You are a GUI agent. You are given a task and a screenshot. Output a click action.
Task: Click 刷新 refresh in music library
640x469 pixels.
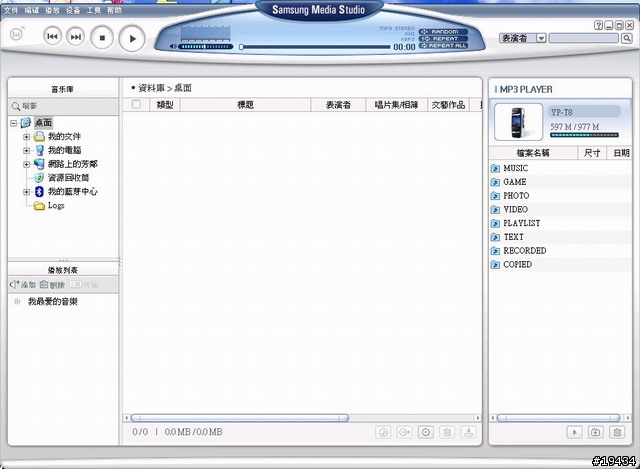tap(24, 106)
